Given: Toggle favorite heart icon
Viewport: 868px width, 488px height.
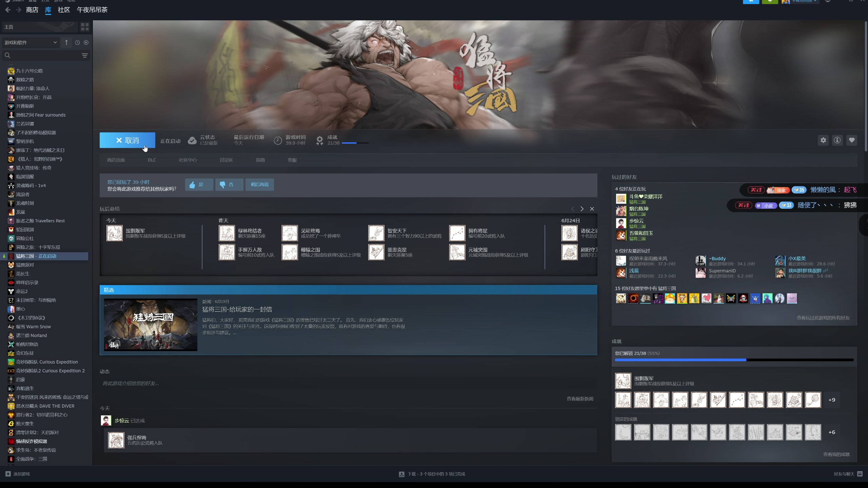Looking at the screenshot, I should pos(851,140).
